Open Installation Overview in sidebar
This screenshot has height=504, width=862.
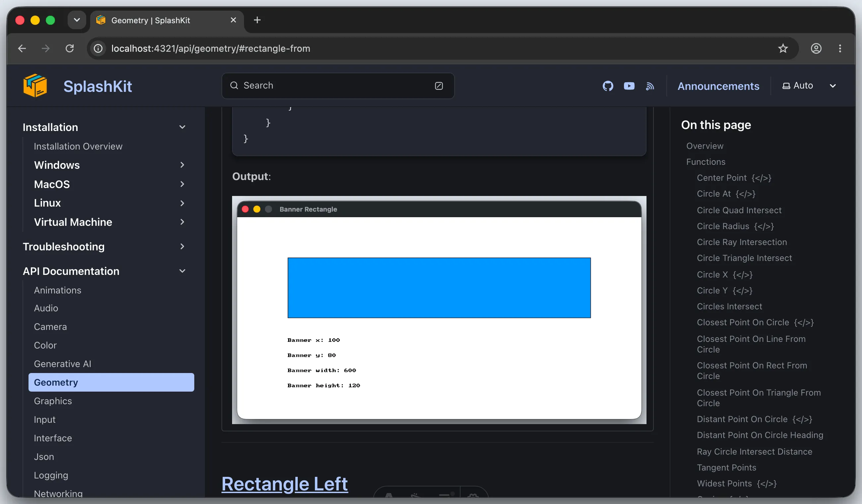click(78, 146)
